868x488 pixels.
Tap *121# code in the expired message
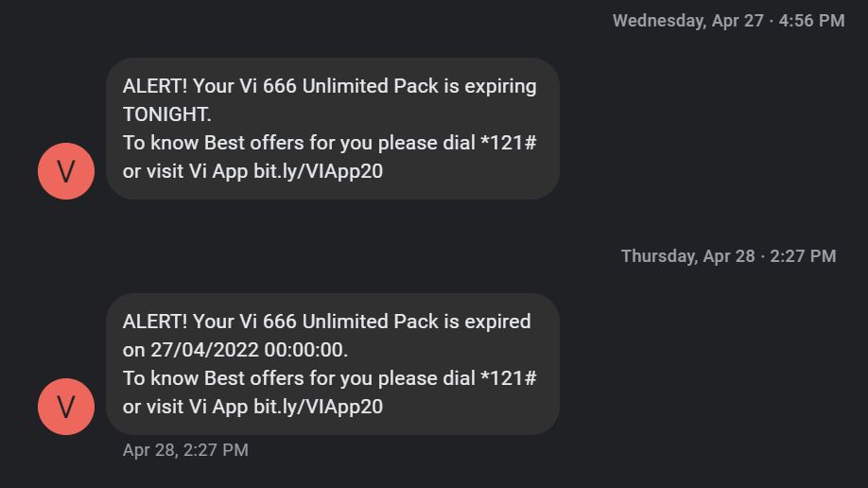point(509,378)
